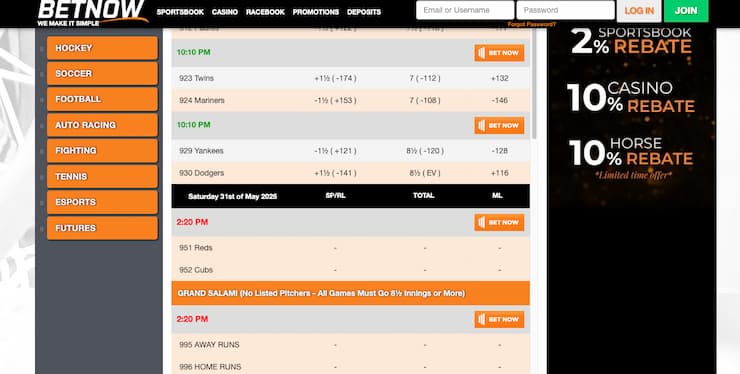This screenshot has height=374, width=740.
Task: Select Esports in the sports sidebar
Action: click(102, 202)
